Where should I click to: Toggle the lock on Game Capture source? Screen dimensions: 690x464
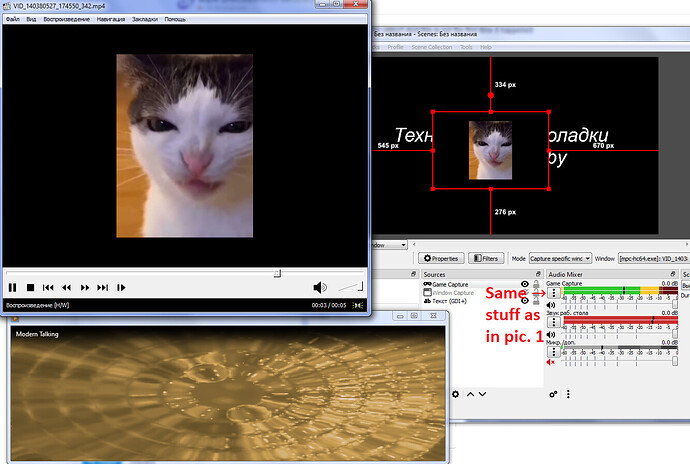click(x=536, y=284)
